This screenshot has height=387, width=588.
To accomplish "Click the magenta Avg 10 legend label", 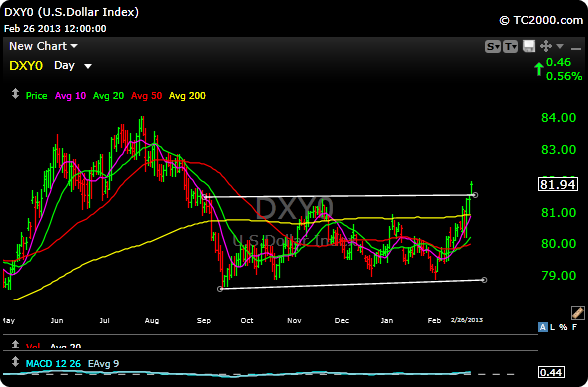I will point(70,96).
